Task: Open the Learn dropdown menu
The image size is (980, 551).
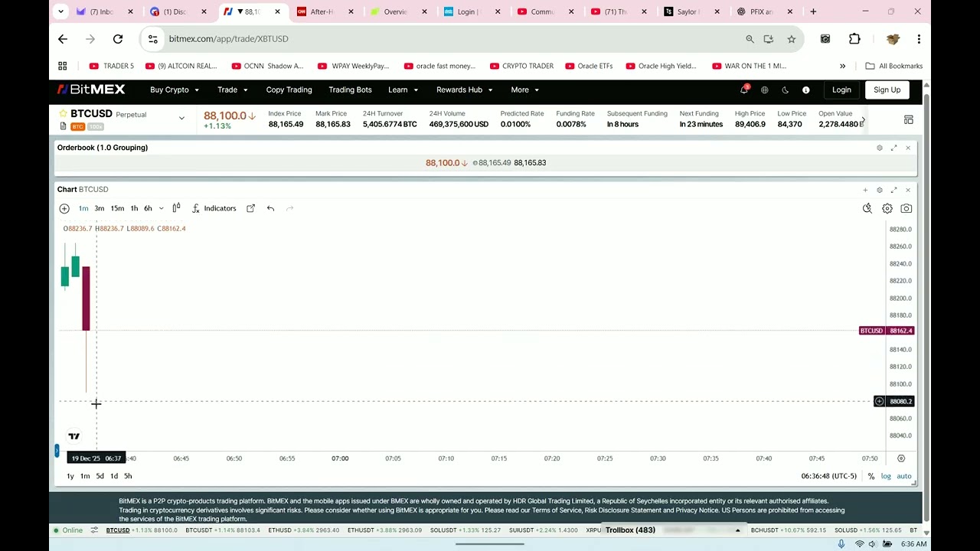Action: pos(403,90)
